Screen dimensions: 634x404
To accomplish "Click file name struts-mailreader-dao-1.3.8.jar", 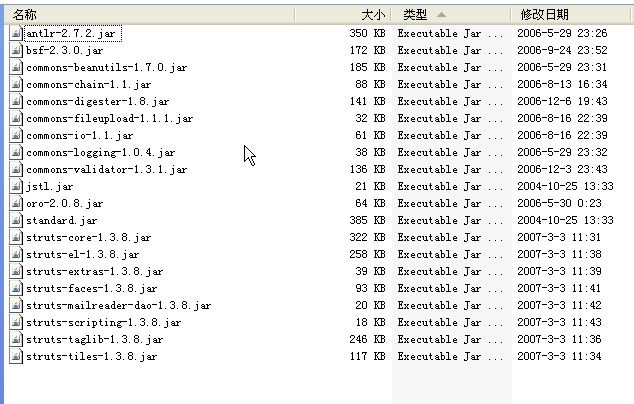I will [118, 305].
